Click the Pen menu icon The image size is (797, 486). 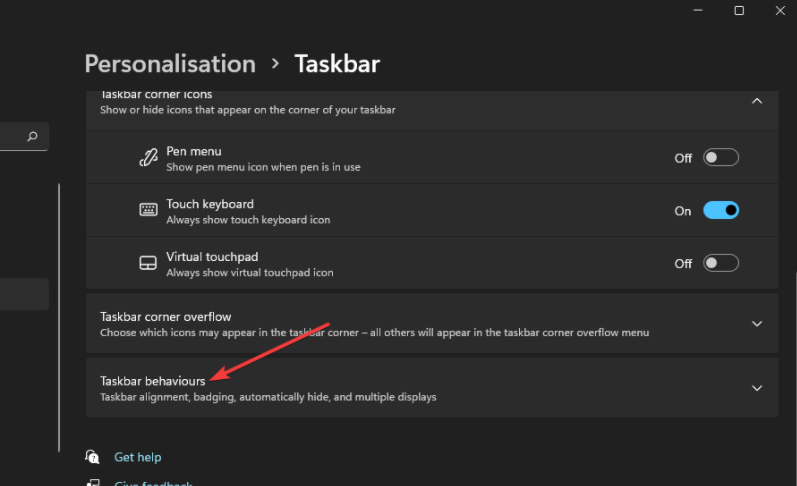pos(148,158)
